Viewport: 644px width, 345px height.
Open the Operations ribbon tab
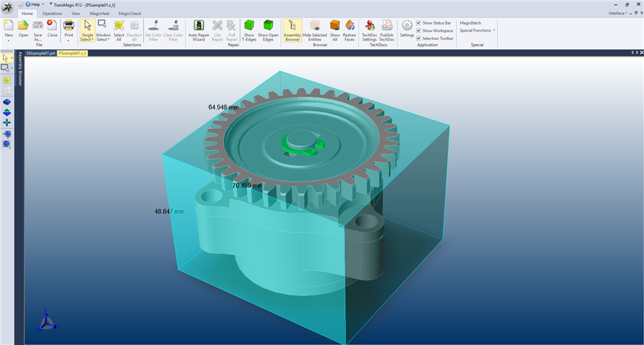[52, 13]
